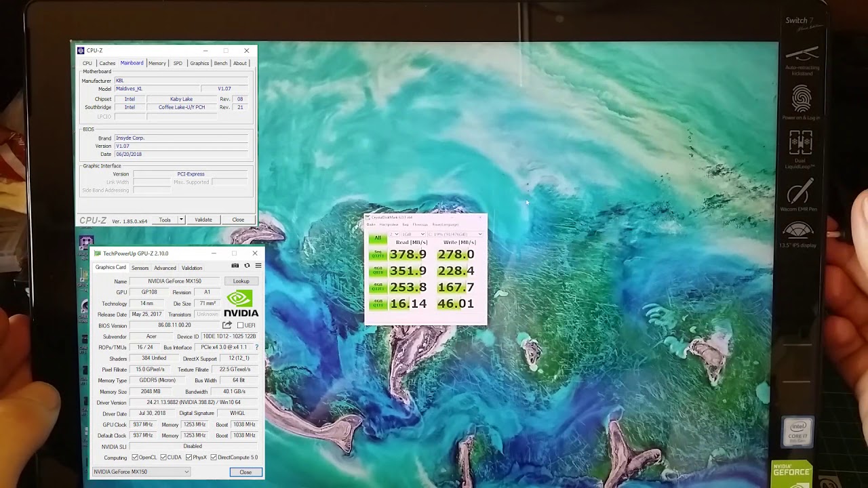Screen dimensions: 868x488
Task: Open the SPD tab in CPU-Z
Action: coord(178,63)
